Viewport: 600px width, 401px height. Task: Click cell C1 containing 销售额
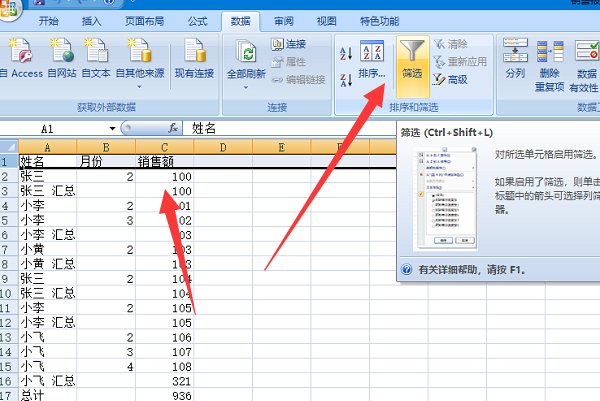click(165, 161)
